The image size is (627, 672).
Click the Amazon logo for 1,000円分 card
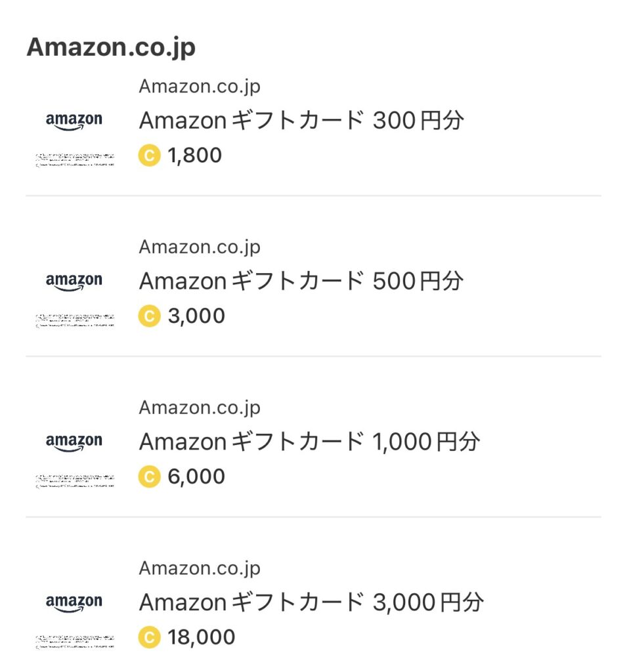(74, 442)
